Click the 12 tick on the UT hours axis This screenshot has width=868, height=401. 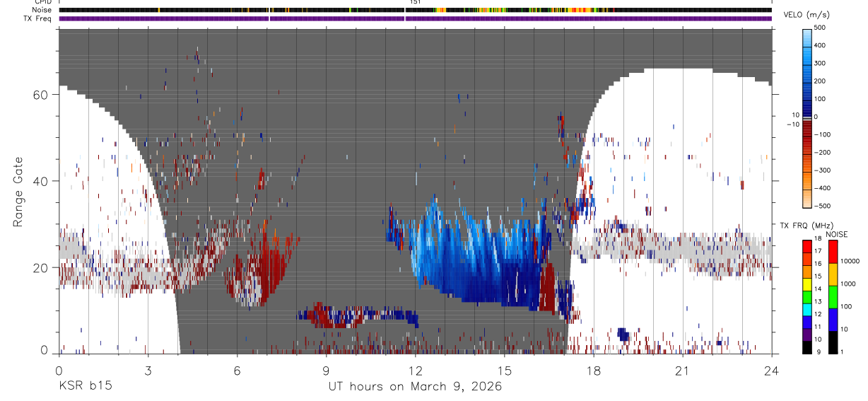(x=416, y=370)
